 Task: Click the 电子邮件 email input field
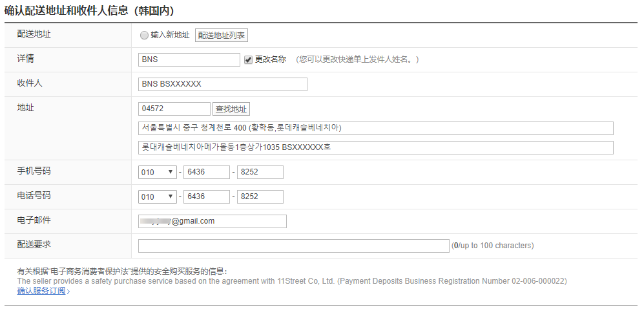tap(213, 221)
